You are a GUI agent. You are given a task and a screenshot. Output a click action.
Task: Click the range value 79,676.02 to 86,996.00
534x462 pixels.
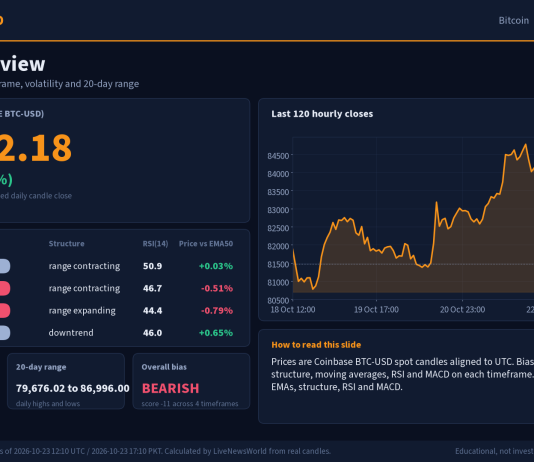coord(73,388)
